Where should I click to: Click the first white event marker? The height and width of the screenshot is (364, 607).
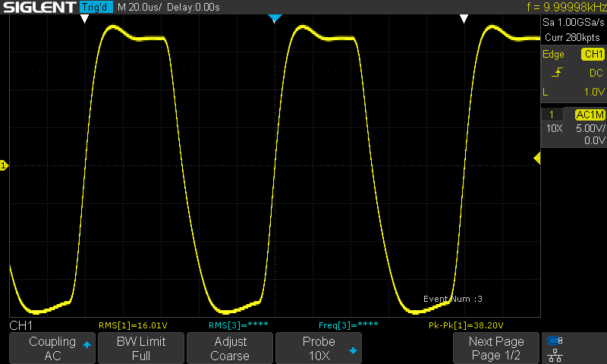click(84, 18)
